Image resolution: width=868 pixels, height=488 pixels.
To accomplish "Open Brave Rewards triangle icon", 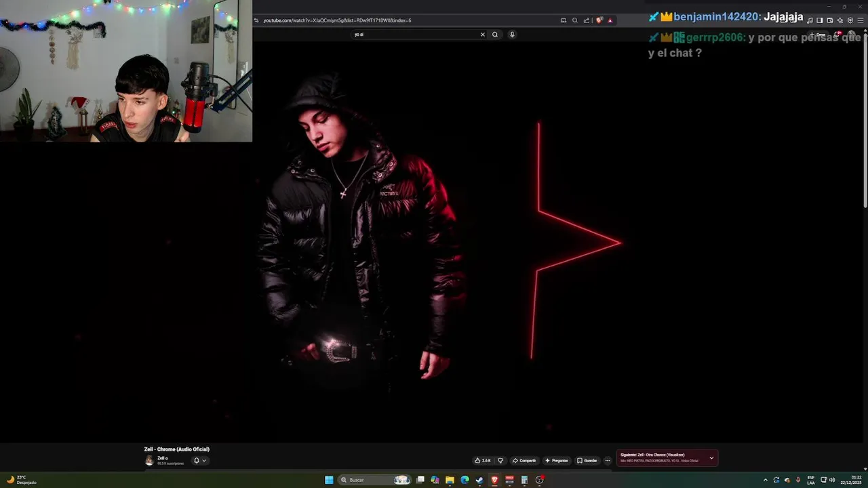I will pyautogui.click(x=610, y=20).
